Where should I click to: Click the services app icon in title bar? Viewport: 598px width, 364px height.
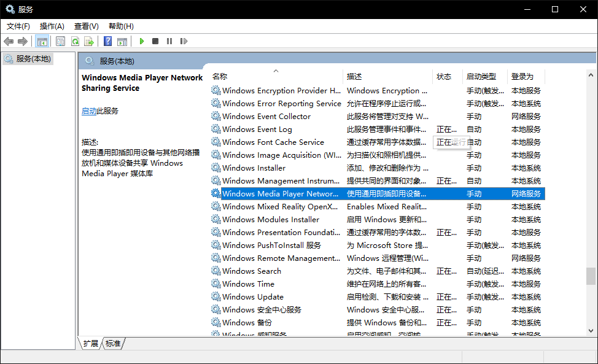click(x=10, y=9)
